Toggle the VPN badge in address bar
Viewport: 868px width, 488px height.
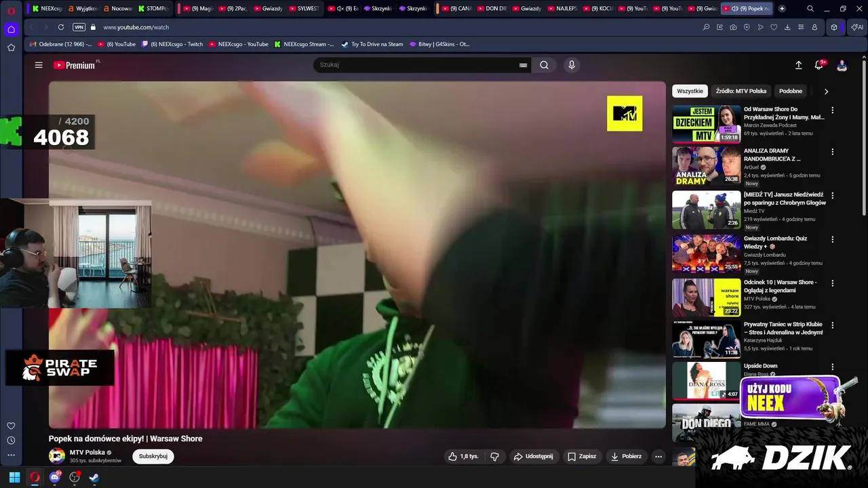click(x=79, y=27)
